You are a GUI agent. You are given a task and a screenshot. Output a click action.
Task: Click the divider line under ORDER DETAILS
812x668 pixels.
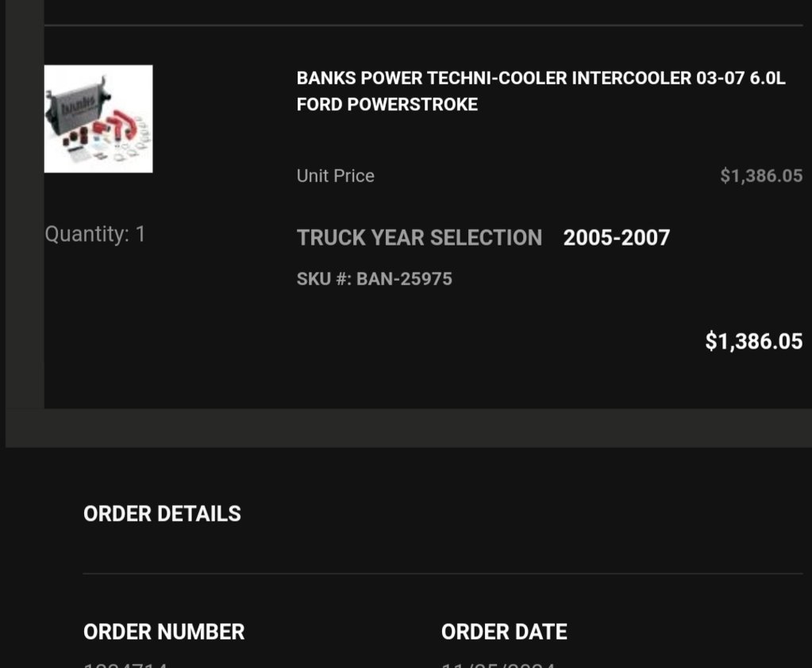click(443, 573)
